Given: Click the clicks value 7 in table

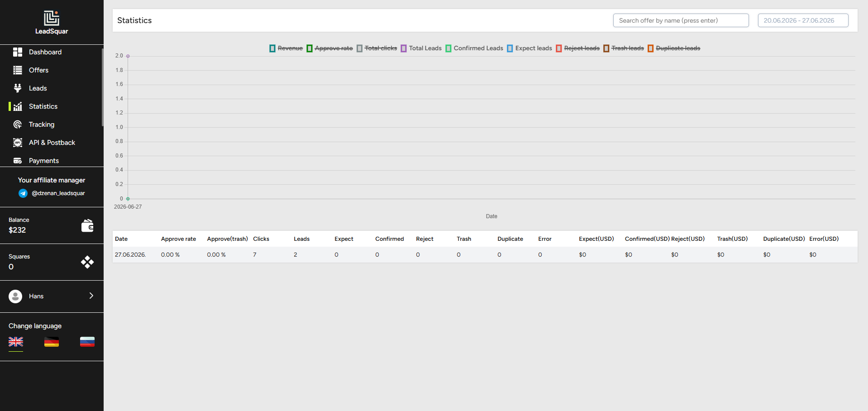Looking at the screenshot, I should (x=255, y=255).
